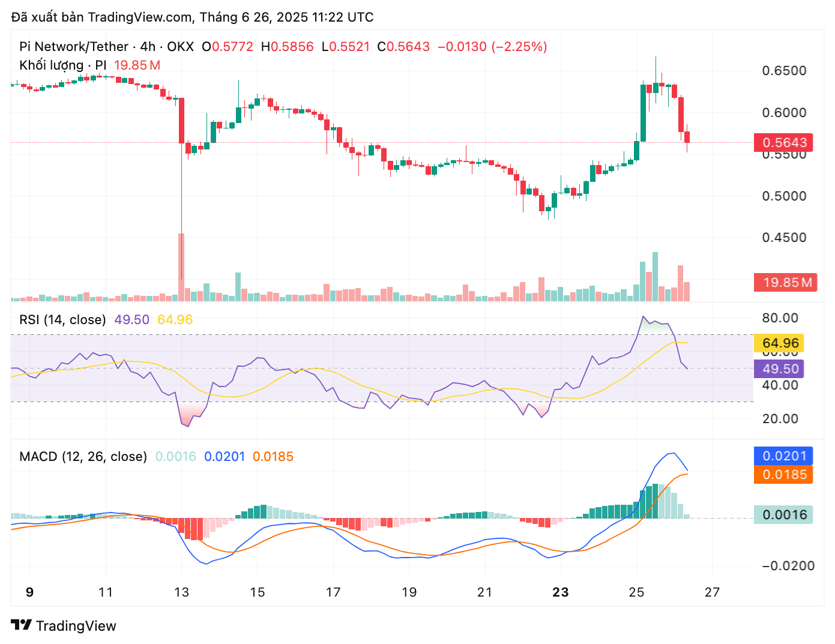
Task: Click the close value 0.5643 in header
Action: coord(408,47)
